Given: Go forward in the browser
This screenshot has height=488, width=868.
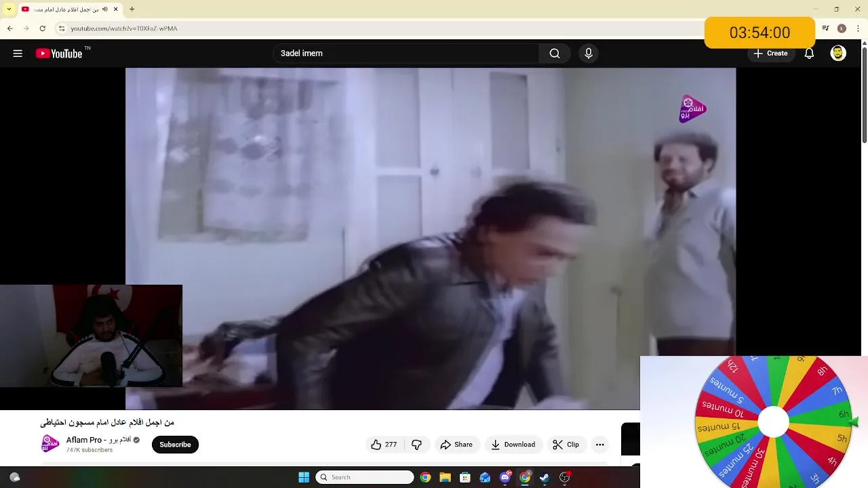Looking at the screenshot, I should (x=26, y=28).
